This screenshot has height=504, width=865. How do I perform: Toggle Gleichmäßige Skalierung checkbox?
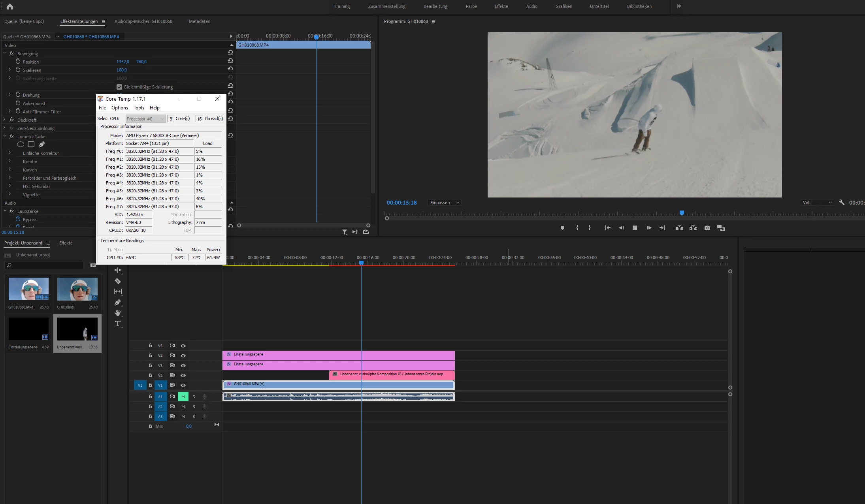click(x=119, y=87)
